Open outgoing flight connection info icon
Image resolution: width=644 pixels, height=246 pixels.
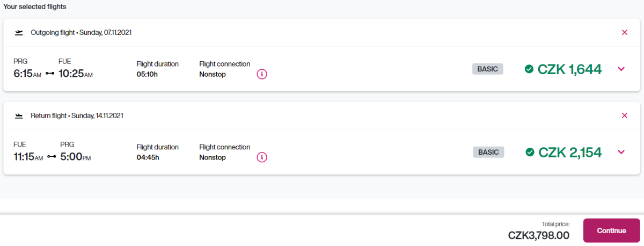pyautogui.click(x=262, y=74)
